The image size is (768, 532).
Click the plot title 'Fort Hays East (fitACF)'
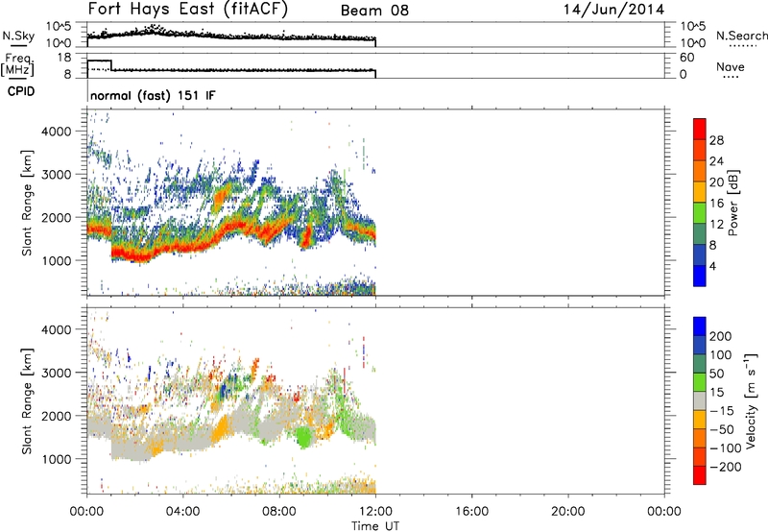[188, 10]
